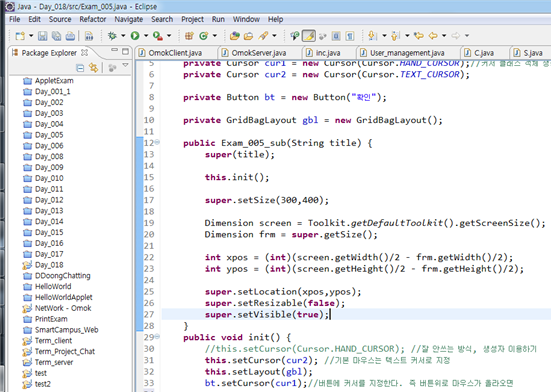
Task: Open the New Java Class dropdown arrow
Action: 215,35
